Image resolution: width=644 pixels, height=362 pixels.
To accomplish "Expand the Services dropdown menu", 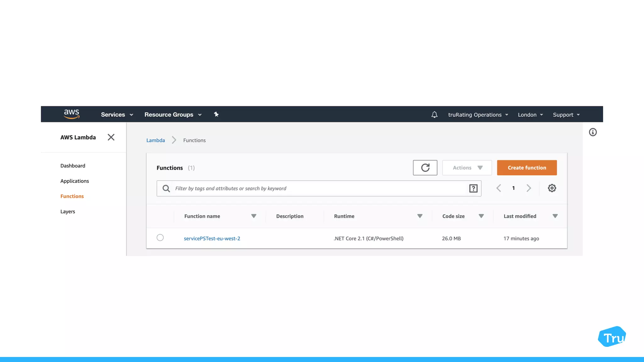I will (117, 115).
